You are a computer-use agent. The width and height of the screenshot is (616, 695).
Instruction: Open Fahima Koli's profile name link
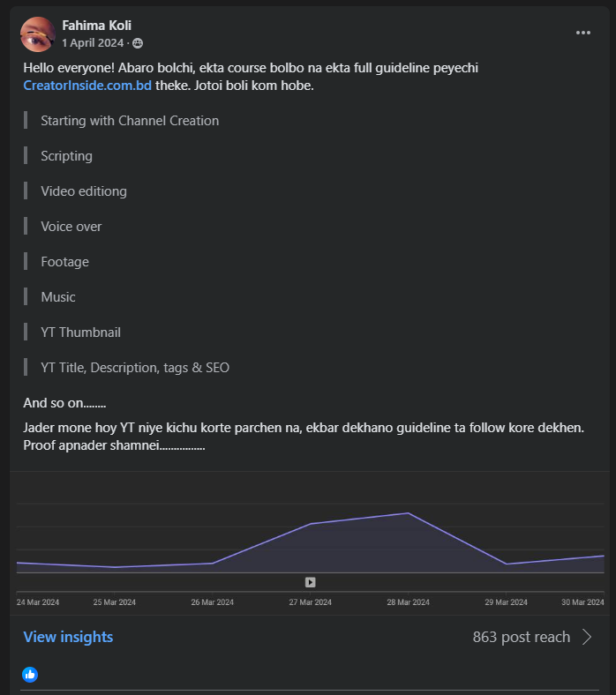pos(96,26)
